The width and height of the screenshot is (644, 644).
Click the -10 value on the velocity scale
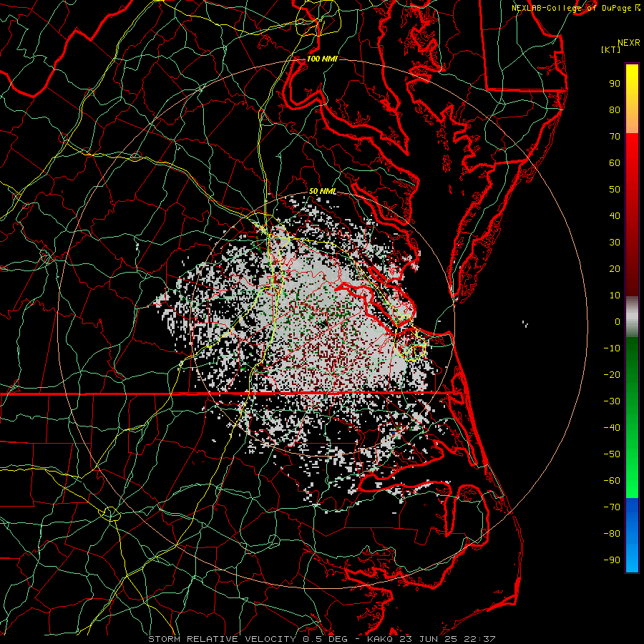(x=612, y=348)
